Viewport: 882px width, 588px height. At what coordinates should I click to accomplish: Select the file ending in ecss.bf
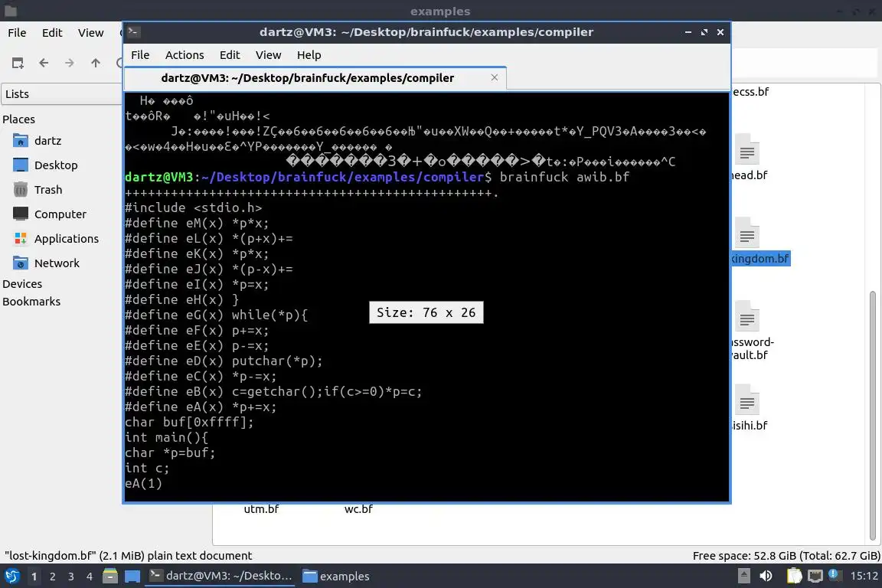pyautogui.click(x=750, y=92)
